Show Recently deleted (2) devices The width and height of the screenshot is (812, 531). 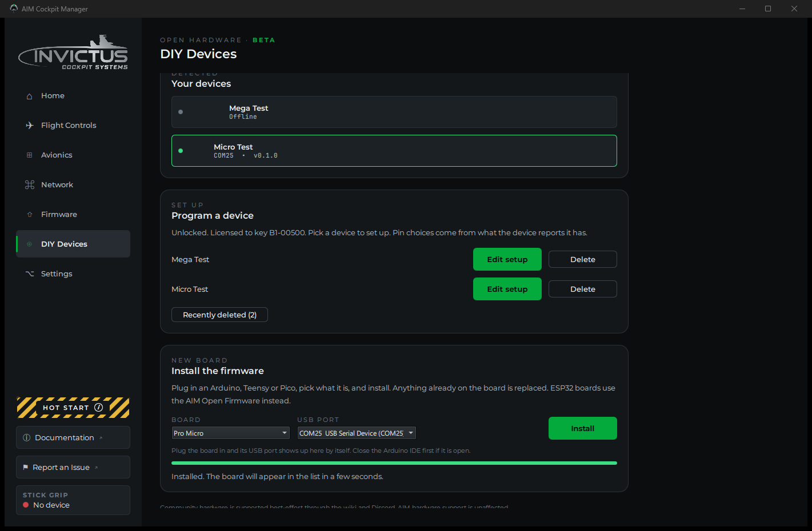(x=219, y=315)
